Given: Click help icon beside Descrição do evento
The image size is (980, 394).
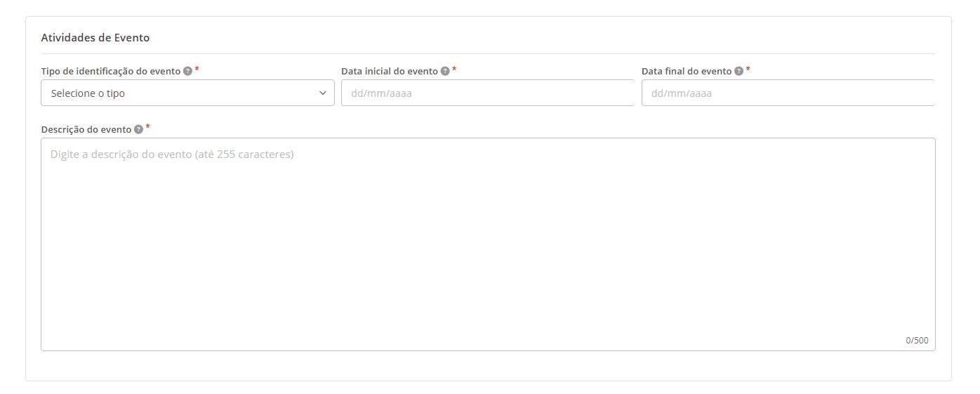Looking at the screenshot, I should coord(138,130).
